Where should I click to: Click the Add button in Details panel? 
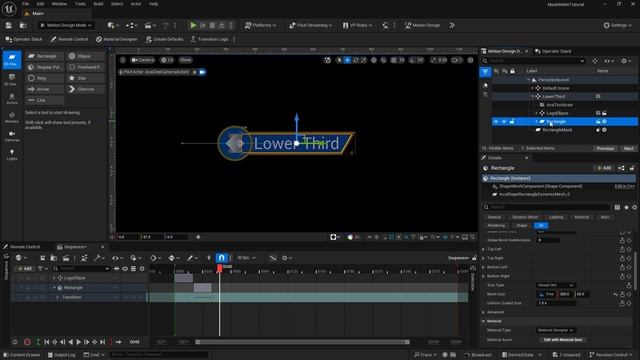point(604,168)
